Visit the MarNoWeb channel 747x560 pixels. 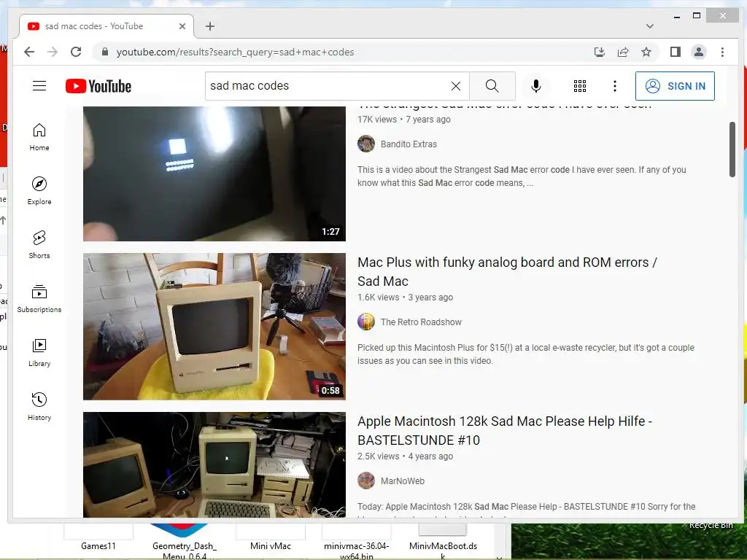pos(402,481)
